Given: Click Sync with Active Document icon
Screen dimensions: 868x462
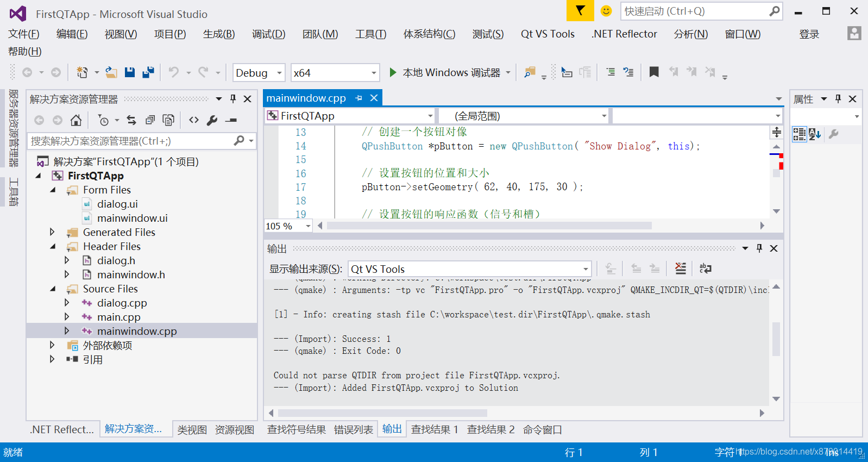Looking at the screenshot, I should [131, 120].
